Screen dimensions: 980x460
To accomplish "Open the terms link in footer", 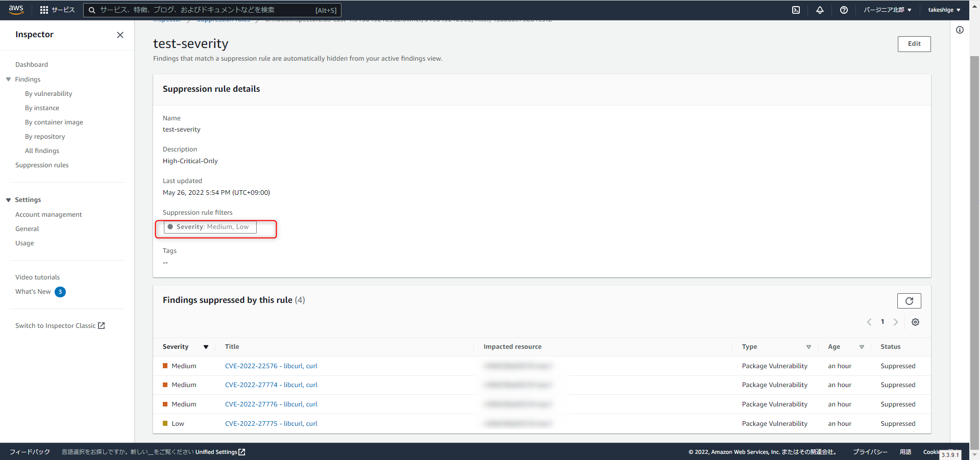I will tap(905, 452).
